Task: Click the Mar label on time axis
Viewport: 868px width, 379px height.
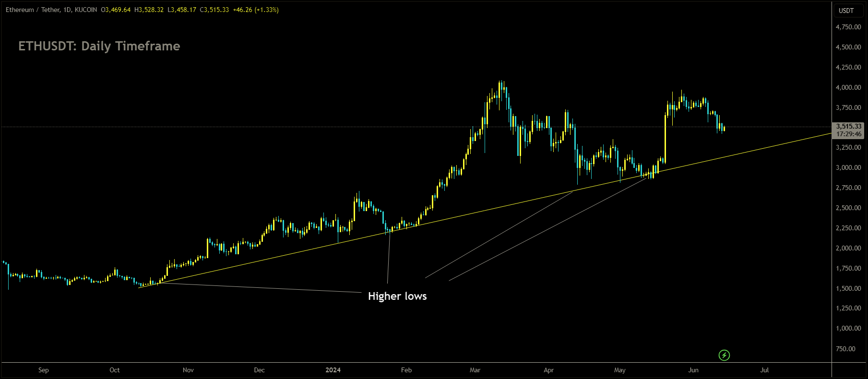Action: [x=475, y=370]
